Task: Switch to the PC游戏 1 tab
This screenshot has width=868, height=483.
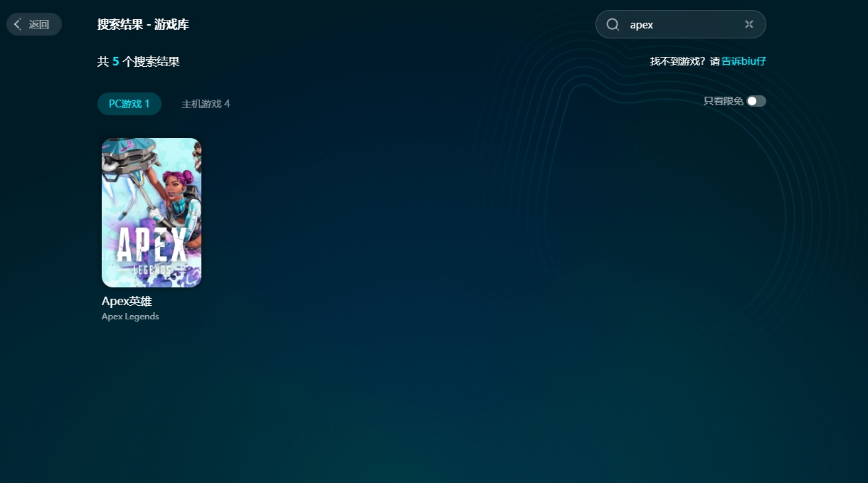Action: coord(129,104)
